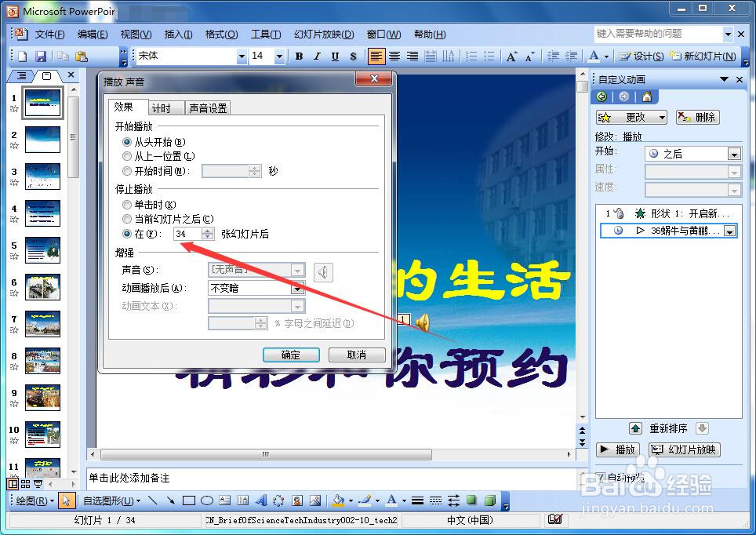Increase font size icon
Screen dimensions: 756x535
tap(511, 56)
